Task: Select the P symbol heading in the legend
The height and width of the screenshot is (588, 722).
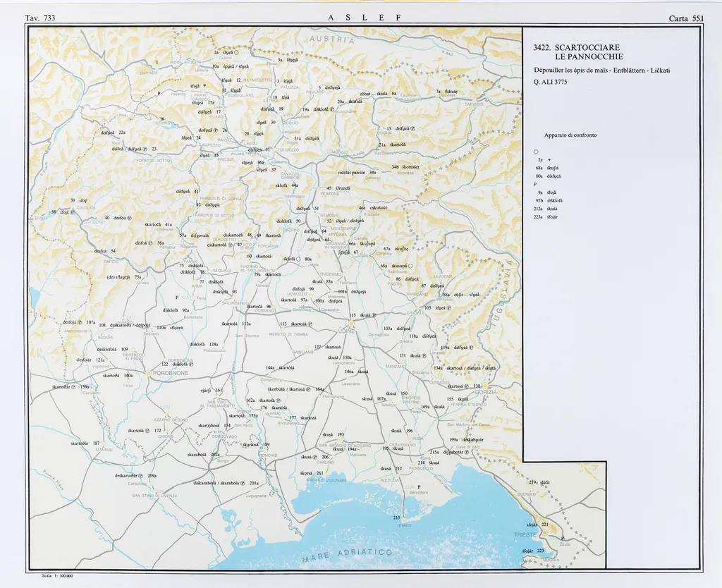Action: [x=536, y=183]
